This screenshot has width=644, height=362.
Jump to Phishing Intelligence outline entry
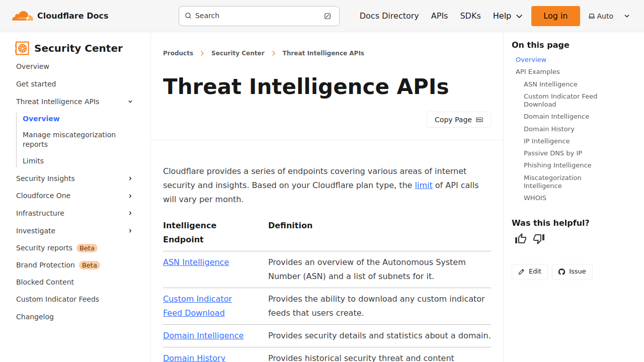click(x=557, y=165)
